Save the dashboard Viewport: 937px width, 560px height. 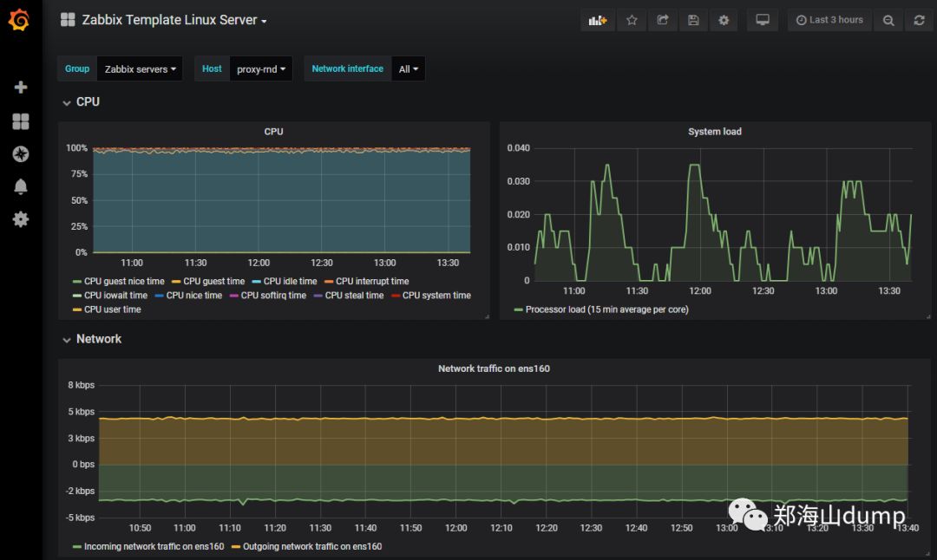693,20
